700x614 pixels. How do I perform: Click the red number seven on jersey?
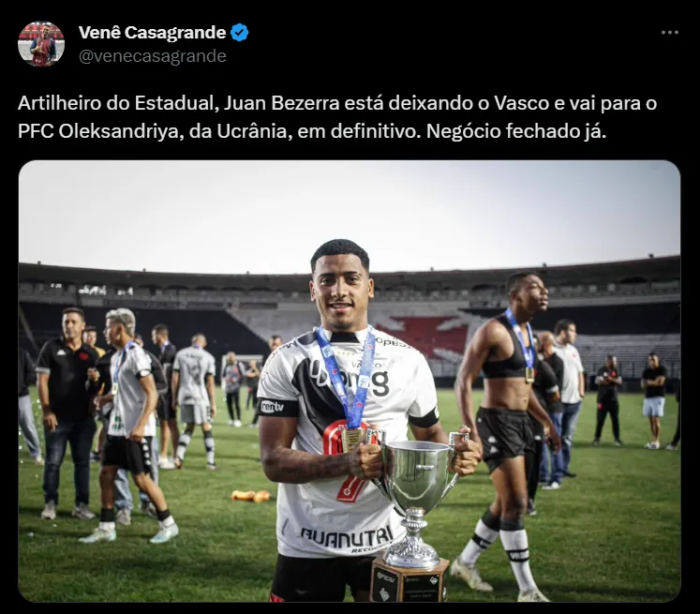(x=347, y=462)
